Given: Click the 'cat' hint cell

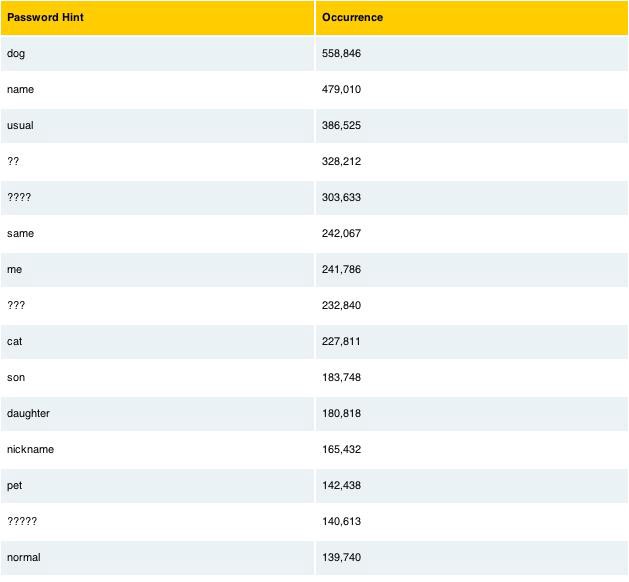Looking at the screenshot, I should (x=157, y=342).
